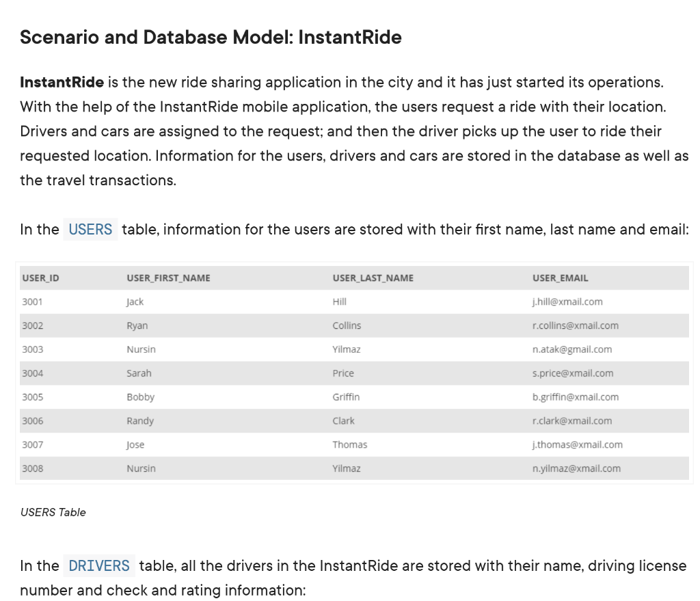The width and height of the screenshot is (700, 601).
Task: Select first name Nursin in row 3003
Action: pos(141,349)
